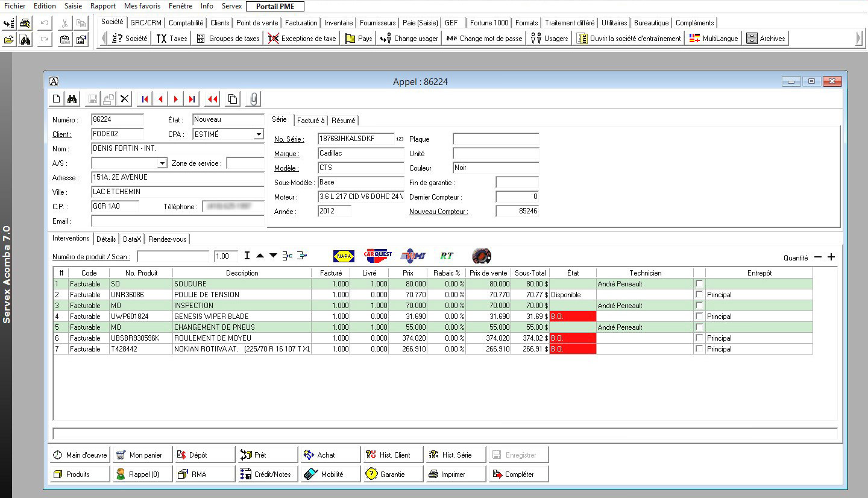Click the Compléter button
This screenshot has width=868, height=498.
click(518, 474)
